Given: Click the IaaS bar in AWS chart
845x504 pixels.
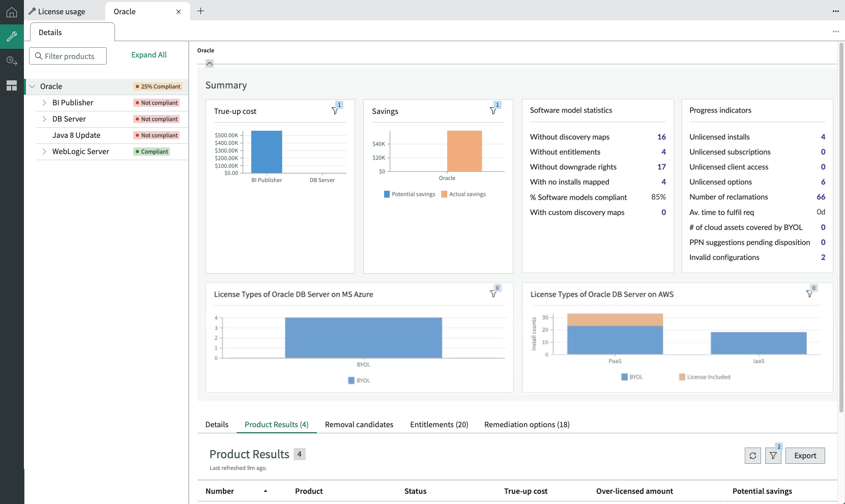Looking at the screenshot, I should click(759, 343).
